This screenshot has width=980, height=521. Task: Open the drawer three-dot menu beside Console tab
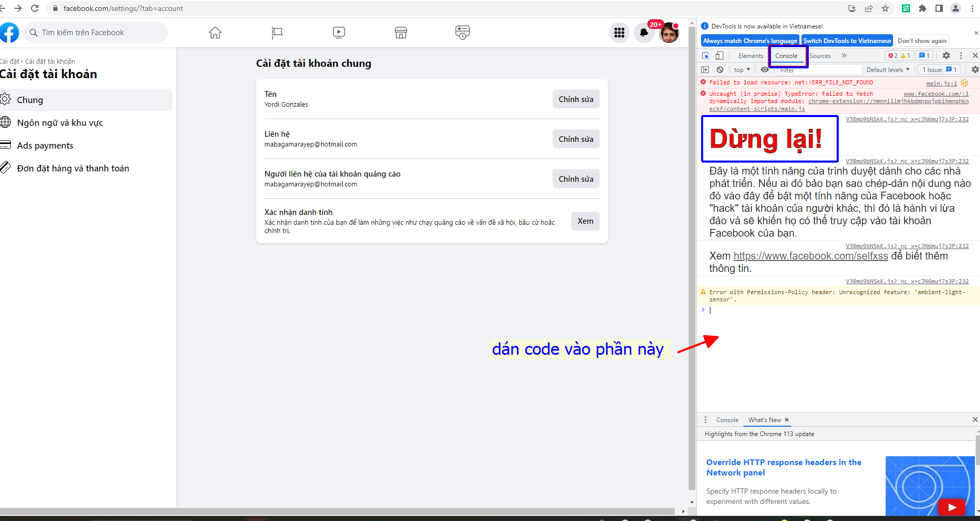pos(705,419)
